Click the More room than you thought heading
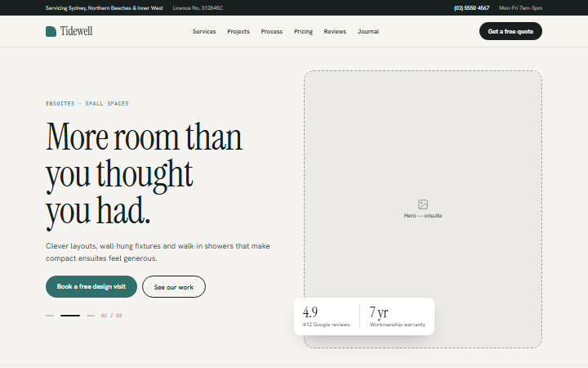The width and height of the screenshot is (588, 368). coord(144,175)
